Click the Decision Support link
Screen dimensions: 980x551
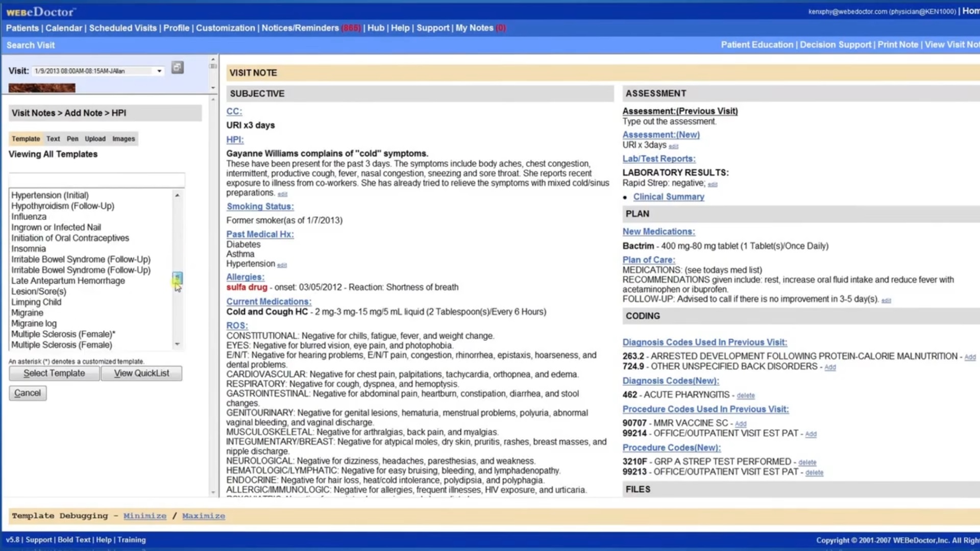click(835, 45)
